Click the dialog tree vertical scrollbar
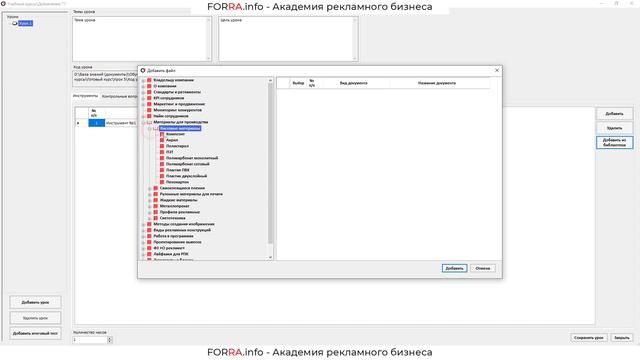640x360 pixels. coord(270,163)
